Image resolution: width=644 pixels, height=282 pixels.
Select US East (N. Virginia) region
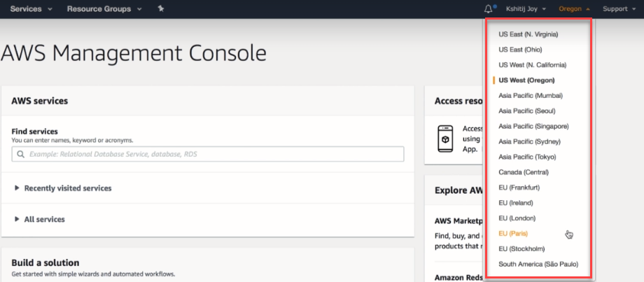(x=528, y=34)
